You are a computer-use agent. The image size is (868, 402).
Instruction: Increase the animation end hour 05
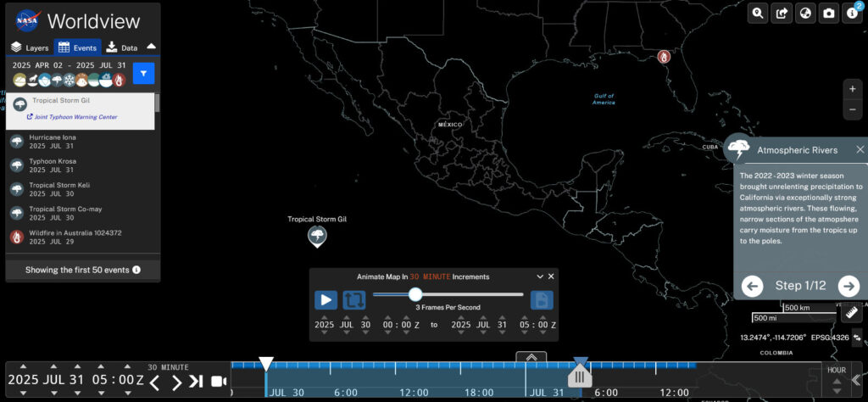pyautogui.click(x=524, y=317)
